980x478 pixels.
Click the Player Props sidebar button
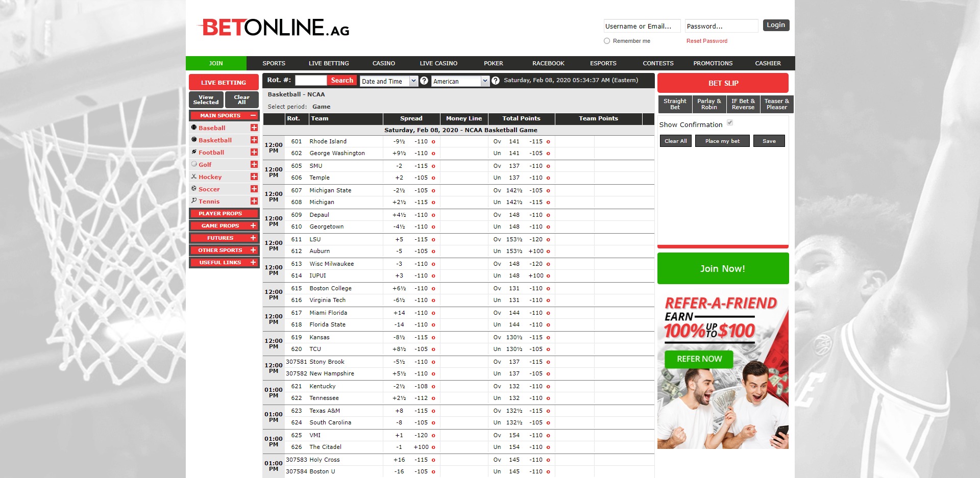pos(224,213)
